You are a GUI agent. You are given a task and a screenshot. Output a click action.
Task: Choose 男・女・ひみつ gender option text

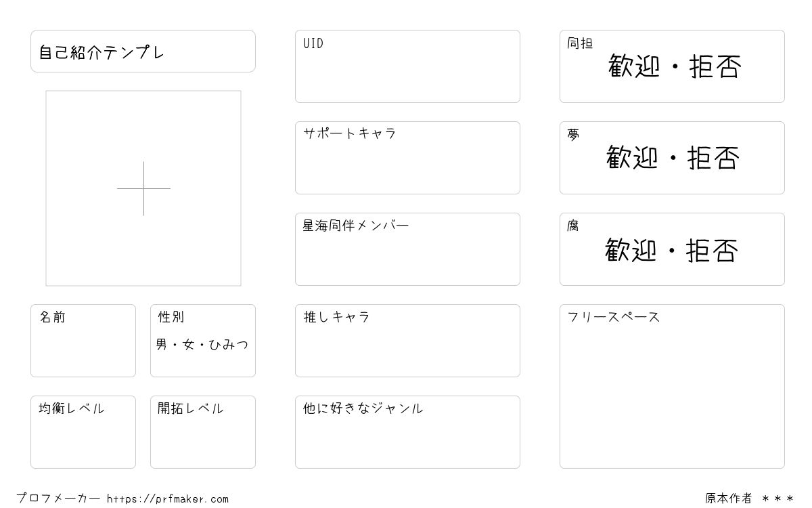click(202, 345)
